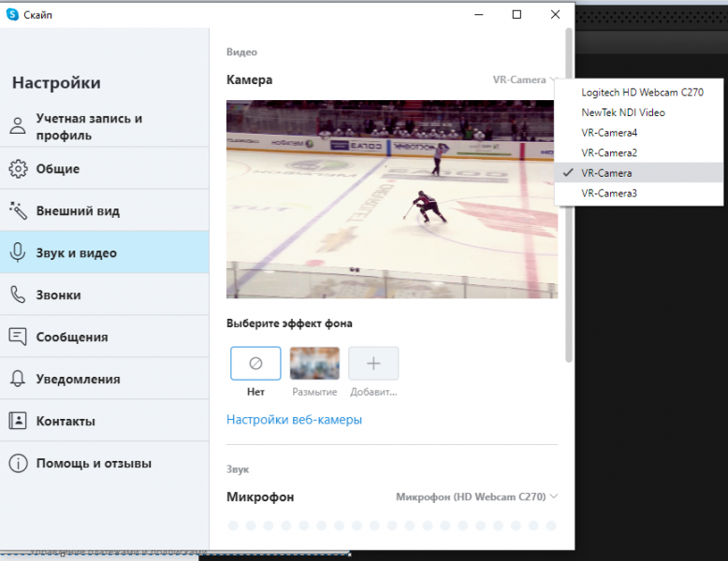Open Настройки веб-камеры link
Screen dimensions: 728x561
(x=294, y=420)
